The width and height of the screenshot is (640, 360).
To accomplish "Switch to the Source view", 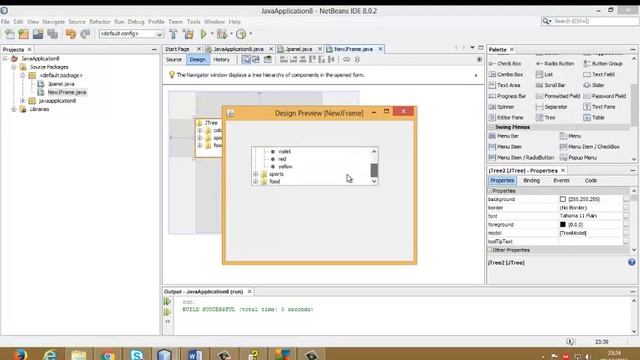I will [174, 60].
